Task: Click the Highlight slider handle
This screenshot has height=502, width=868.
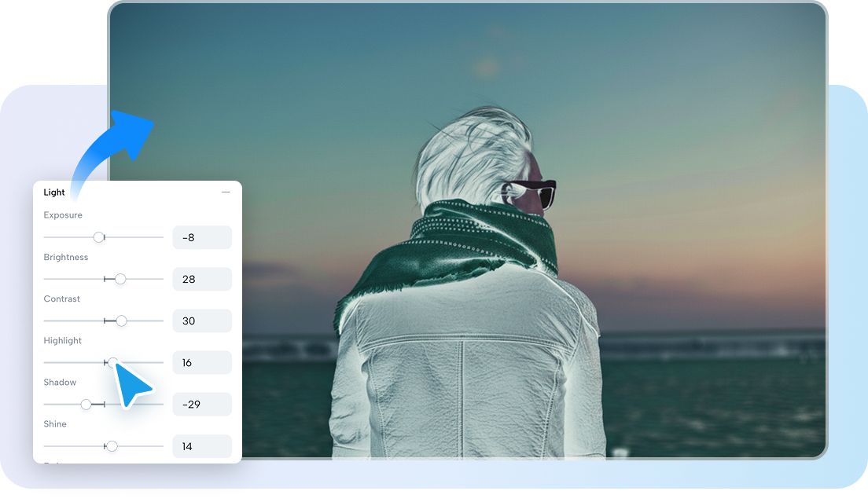Action: [113, 362]
